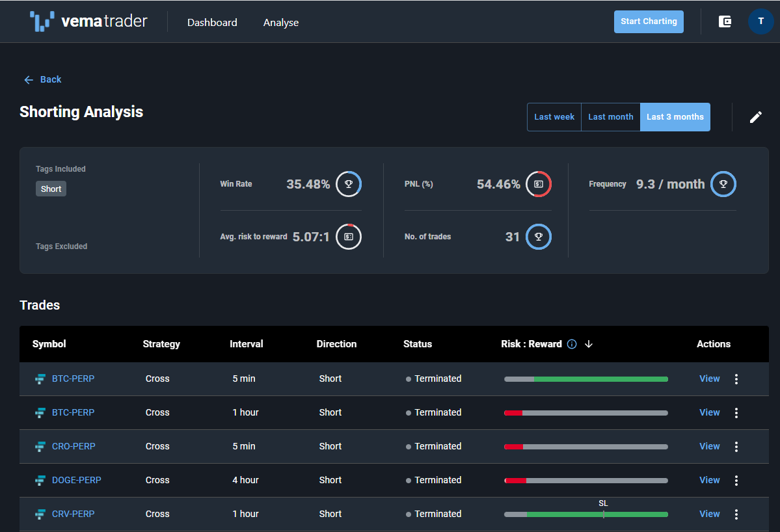The width and height of the screenshot is (780, 532).
Task: View the CRV-PERP trade
Action: point(709,514)
